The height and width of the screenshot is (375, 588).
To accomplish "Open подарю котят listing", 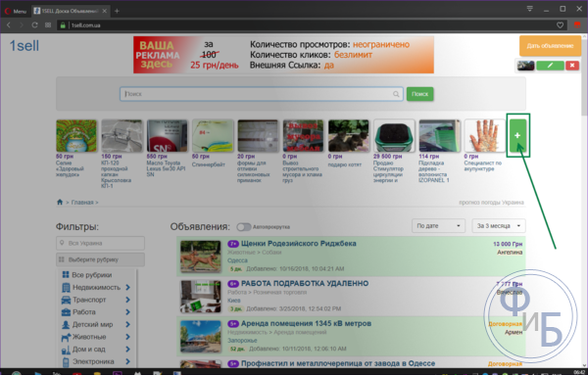I will [x=349, y=144].
